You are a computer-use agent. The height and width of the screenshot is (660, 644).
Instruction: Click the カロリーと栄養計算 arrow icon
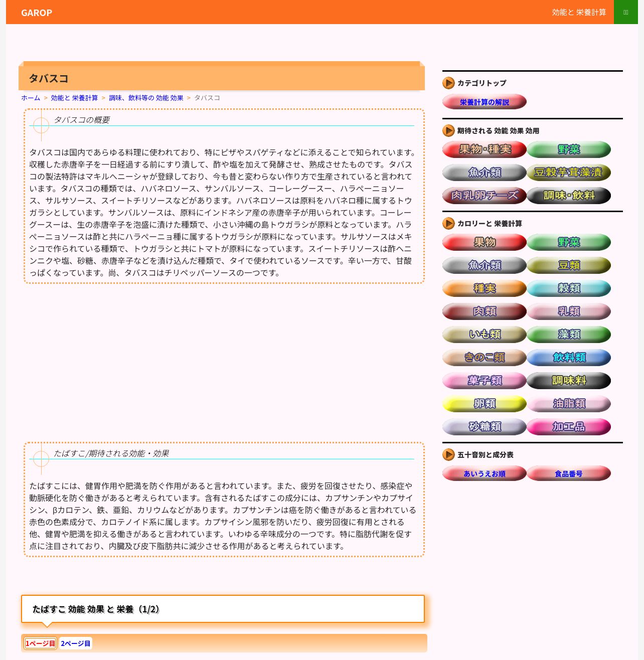448,224
